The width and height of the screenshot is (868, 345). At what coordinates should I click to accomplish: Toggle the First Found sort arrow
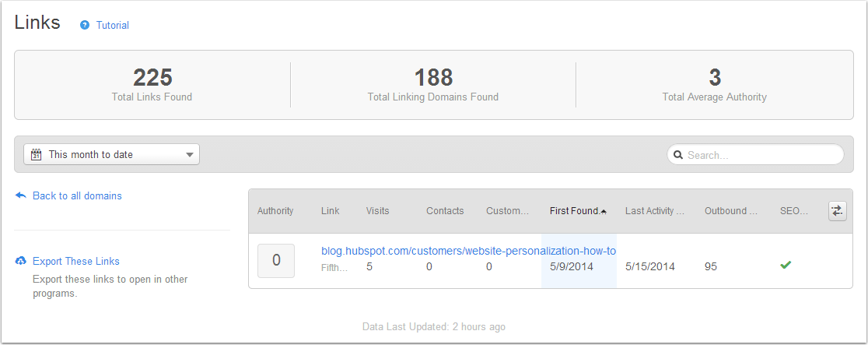pos(604,211)
